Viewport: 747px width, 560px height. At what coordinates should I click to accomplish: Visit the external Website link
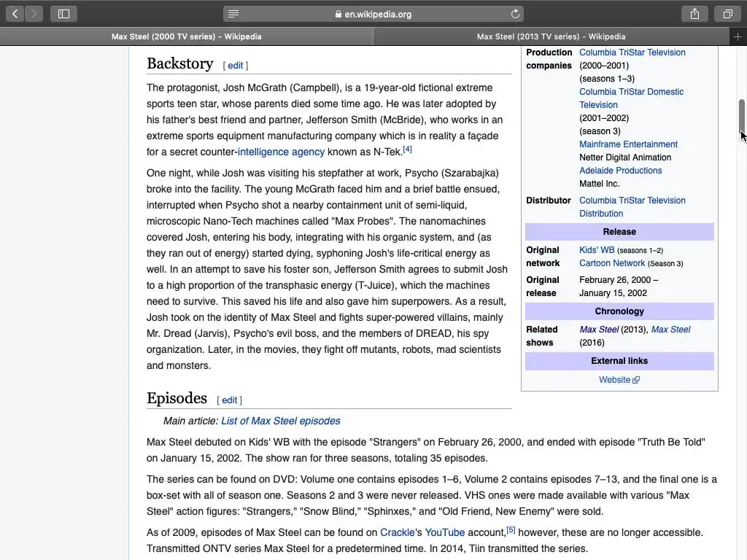point(614,380)
